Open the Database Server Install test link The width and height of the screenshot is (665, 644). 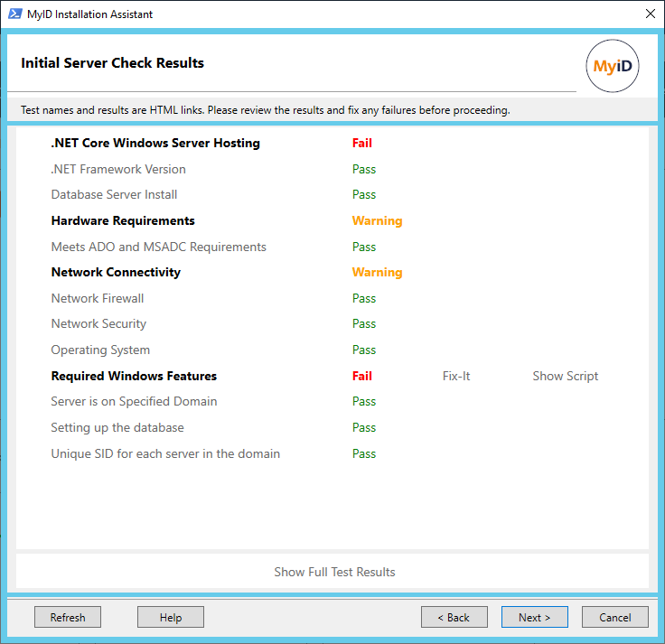click(114, 194)
